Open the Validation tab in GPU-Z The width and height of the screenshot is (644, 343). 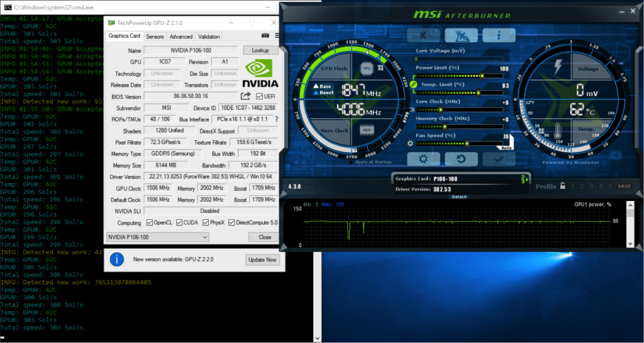(209, 36)
